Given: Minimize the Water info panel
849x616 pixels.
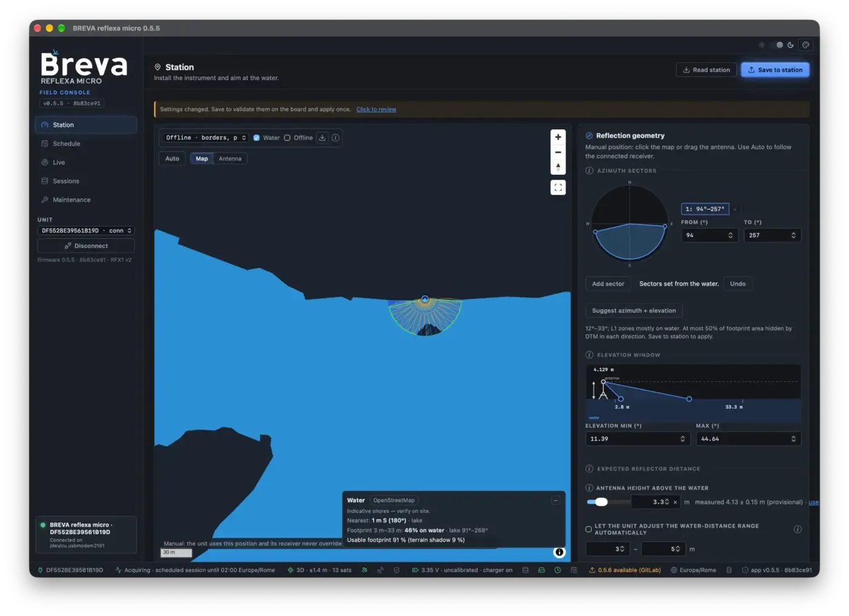Looking at the screenshot, I should tap(555, 501).
